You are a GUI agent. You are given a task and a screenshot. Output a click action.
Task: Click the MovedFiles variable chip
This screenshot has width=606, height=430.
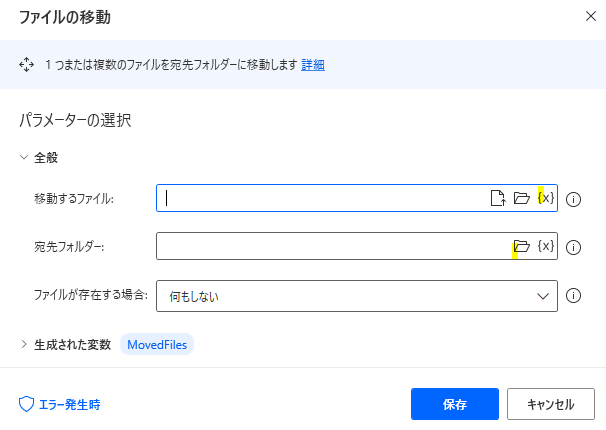point(158,344)
